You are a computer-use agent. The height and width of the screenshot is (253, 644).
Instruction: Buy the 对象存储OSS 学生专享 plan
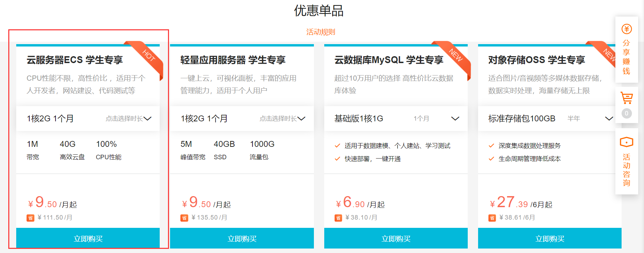550,238
